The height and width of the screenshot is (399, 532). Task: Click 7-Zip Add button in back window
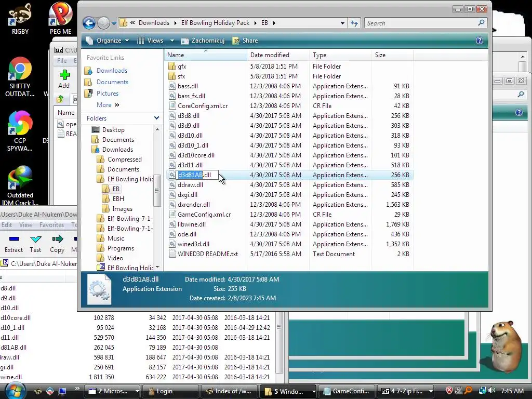point(64,79)
